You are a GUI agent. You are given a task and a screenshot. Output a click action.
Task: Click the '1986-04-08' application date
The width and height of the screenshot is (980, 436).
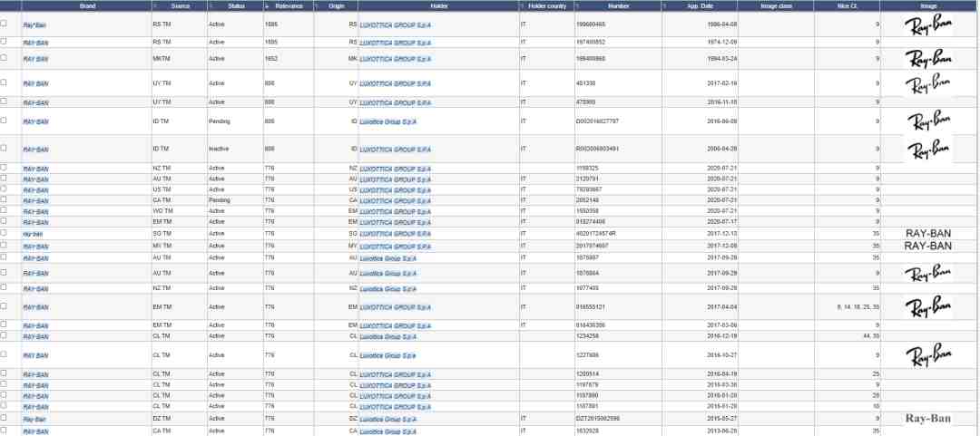pyautogui.click(x=722, y=24)
